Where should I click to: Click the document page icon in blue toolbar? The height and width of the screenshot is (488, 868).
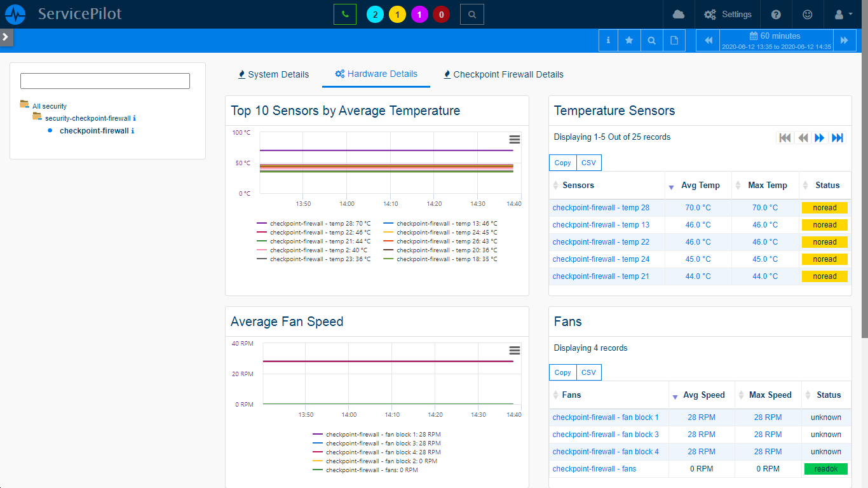tap(674, 41)
